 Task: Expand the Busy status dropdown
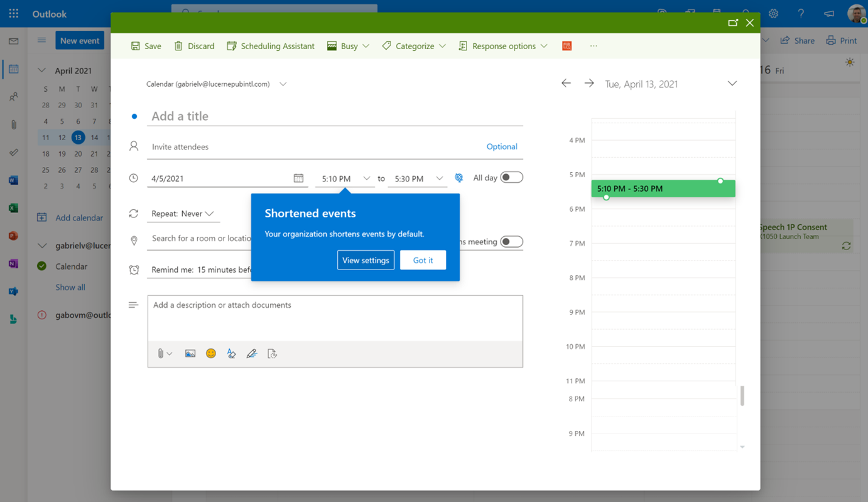347,46
